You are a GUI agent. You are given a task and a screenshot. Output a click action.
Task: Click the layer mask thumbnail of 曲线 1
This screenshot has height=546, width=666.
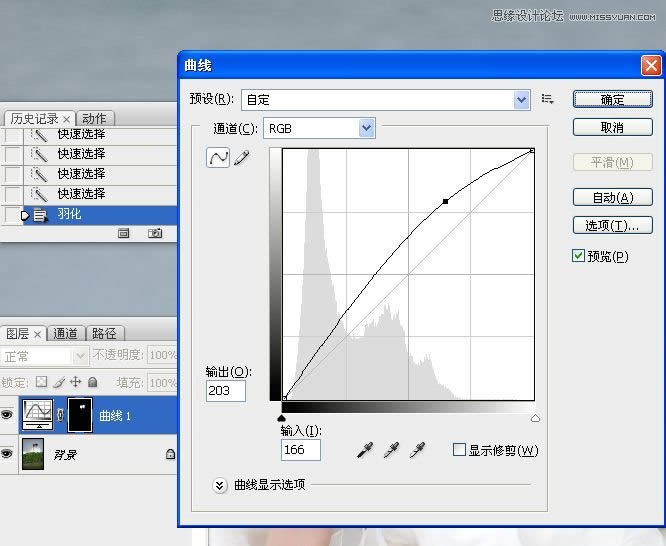tap(78, 415)
